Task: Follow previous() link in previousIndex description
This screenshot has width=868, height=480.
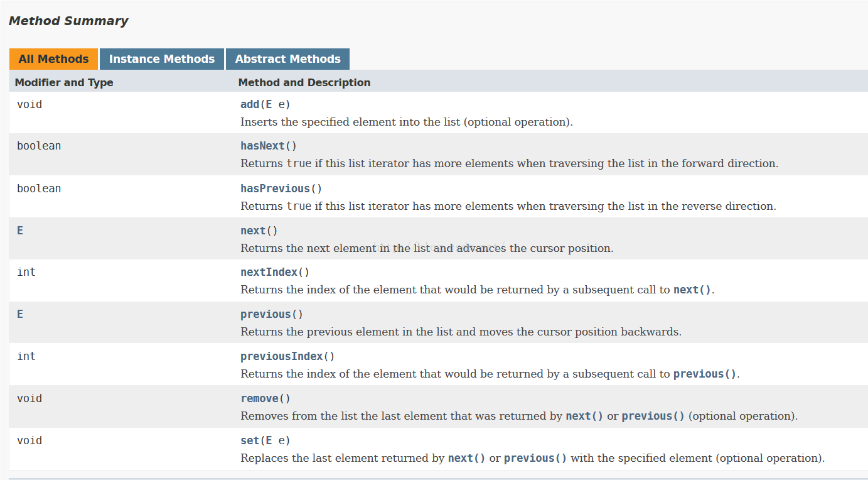Action: click(x=705, y=374)
